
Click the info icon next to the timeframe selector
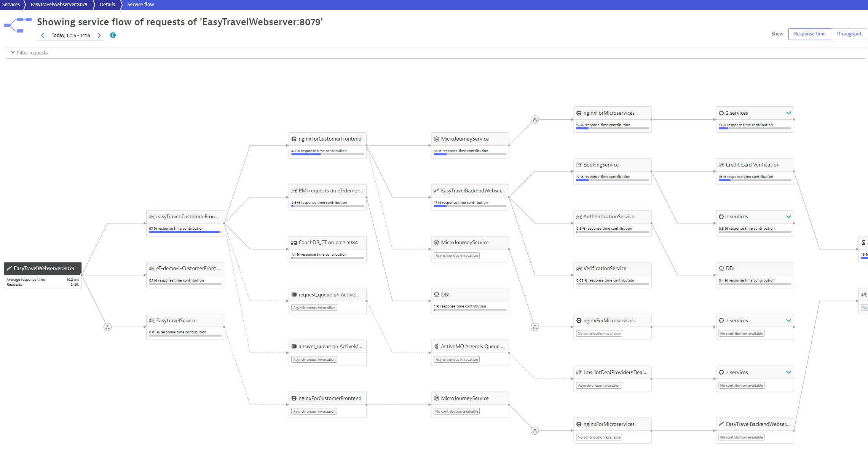tap(113, 35)
